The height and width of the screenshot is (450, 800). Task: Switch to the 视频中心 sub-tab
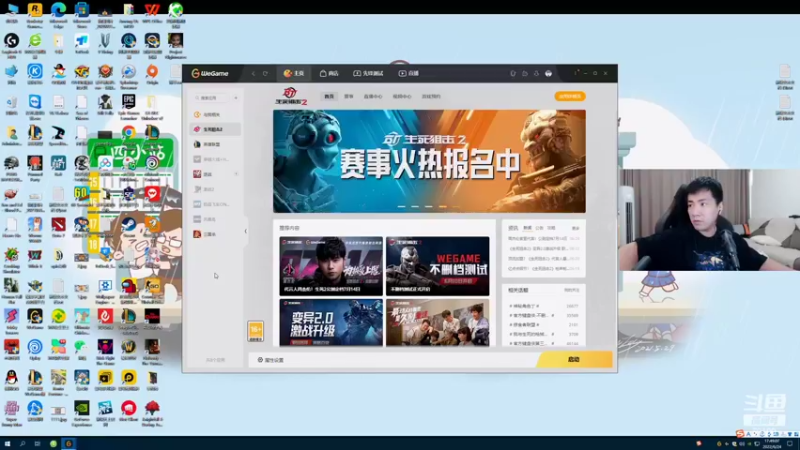[x=402, y=96]
